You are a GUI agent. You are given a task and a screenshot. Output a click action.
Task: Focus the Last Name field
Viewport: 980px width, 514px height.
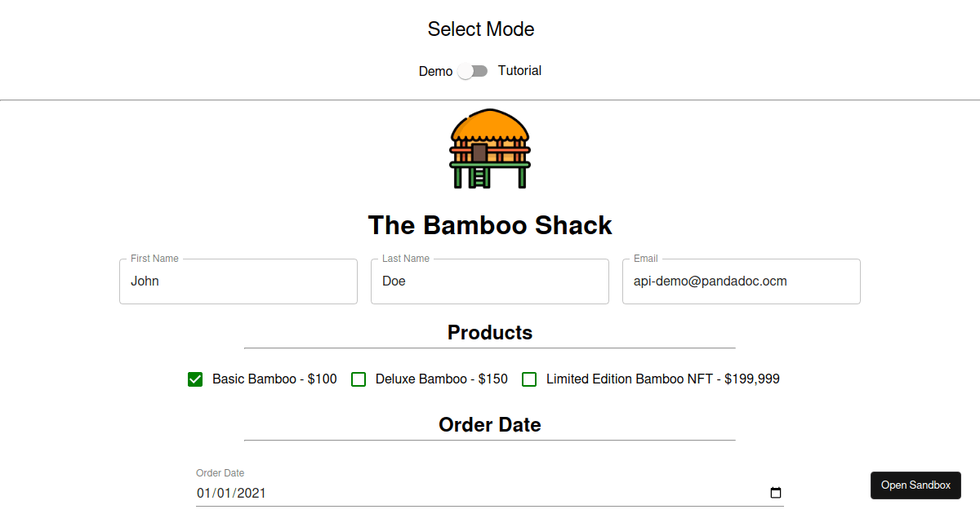(490, 281)
